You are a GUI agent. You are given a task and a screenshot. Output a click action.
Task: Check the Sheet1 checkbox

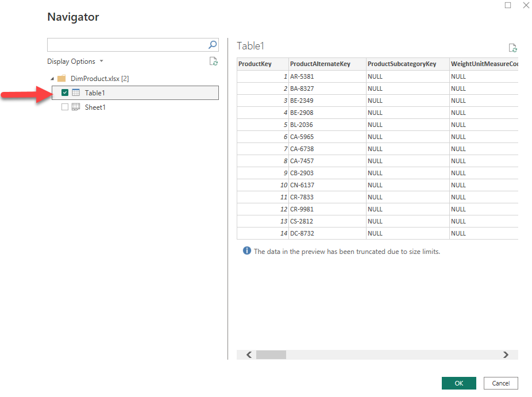pos(65,107)
